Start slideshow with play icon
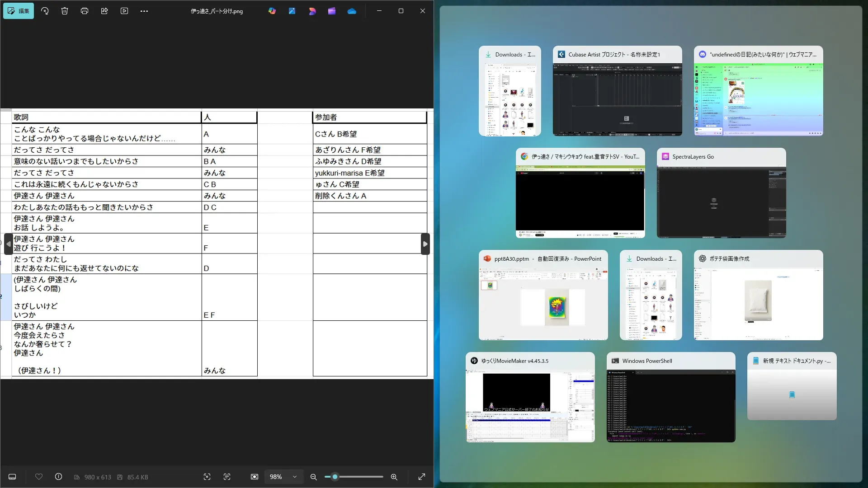 click(124, 11)
